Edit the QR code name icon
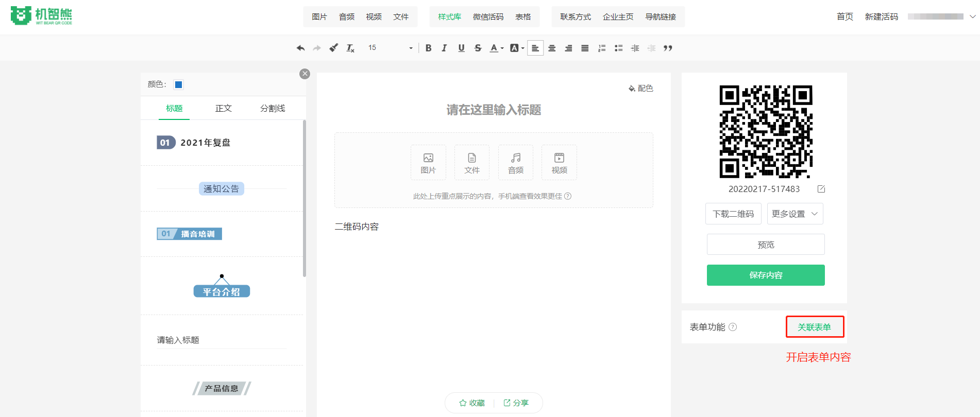This screenshot has width=980, height=417. pos(821,189)
